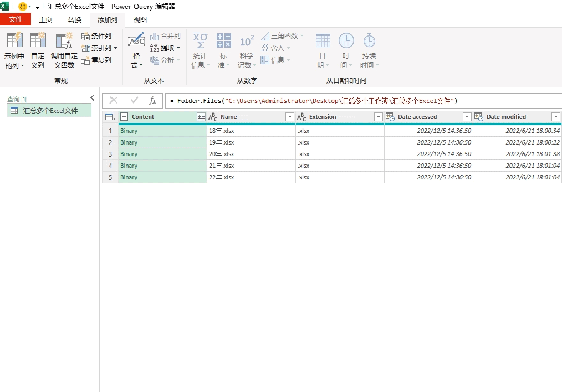
Task: Open quick access toolbar customize dropdown
Action: point(37,7)
